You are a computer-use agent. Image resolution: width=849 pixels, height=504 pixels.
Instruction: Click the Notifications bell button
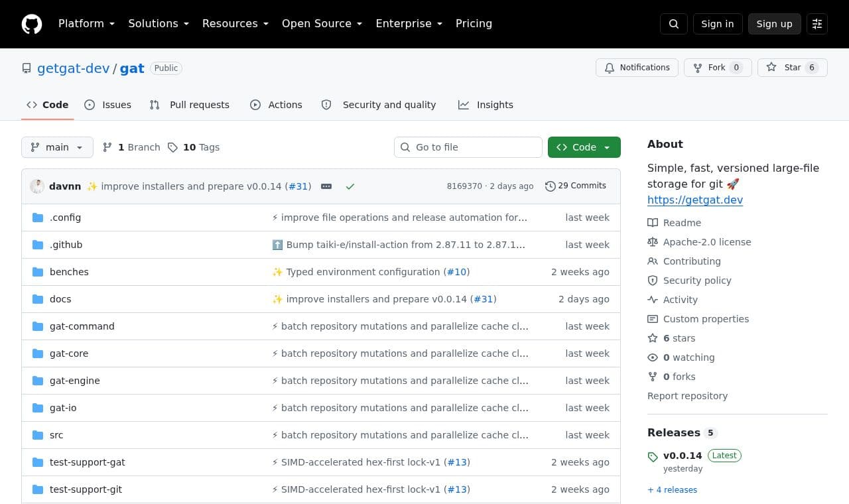click(x=637, y=68)
